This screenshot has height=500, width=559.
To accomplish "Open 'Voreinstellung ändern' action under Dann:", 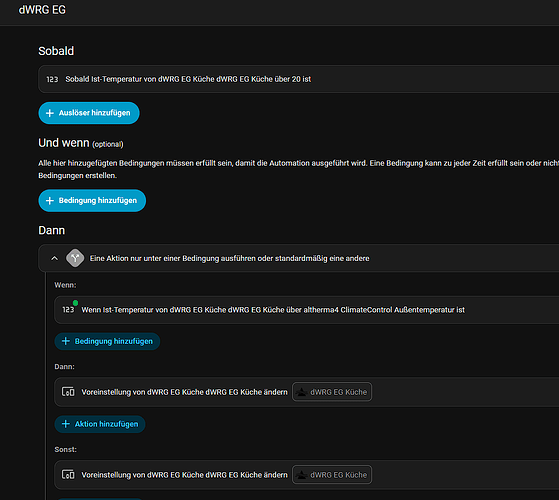I will pos(307,392).
